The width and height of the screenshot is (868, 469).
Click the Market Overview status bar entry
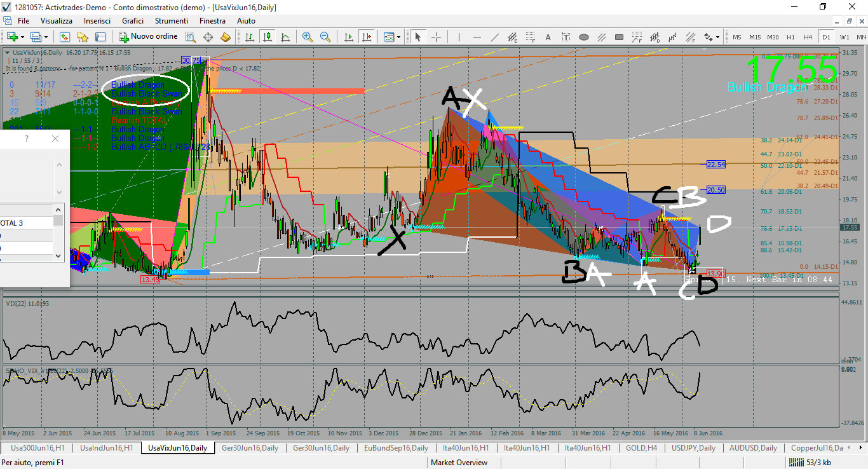[x=459, y=463]
